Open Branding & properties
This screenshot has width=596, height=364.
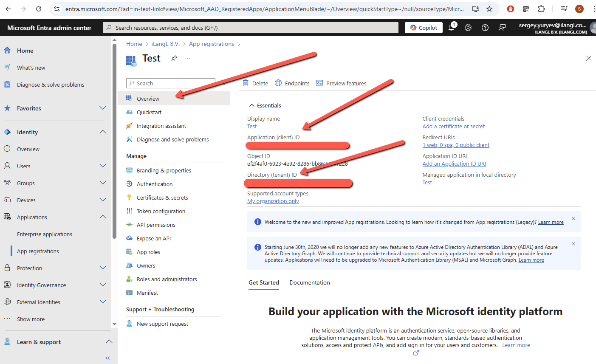click(164, 170)
